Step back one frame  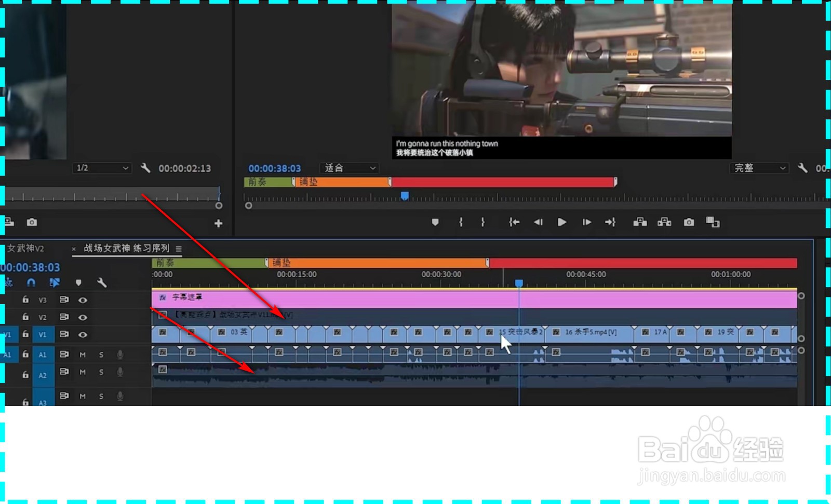(538, 222)
